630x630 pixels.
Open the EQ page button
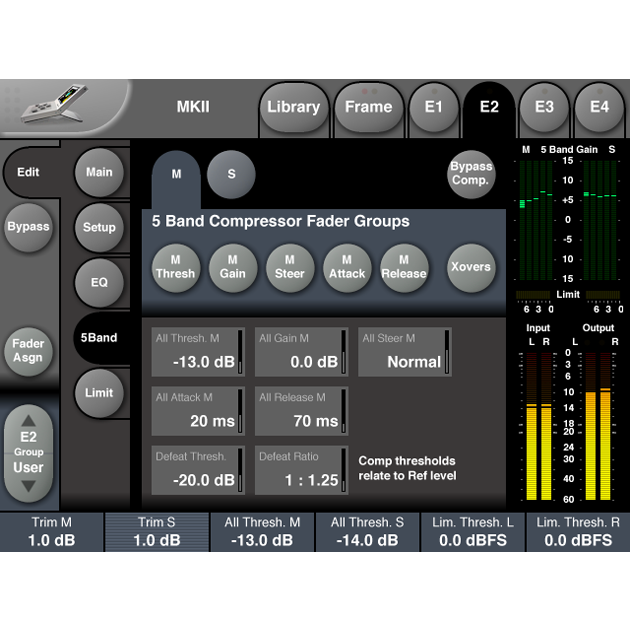99,282
